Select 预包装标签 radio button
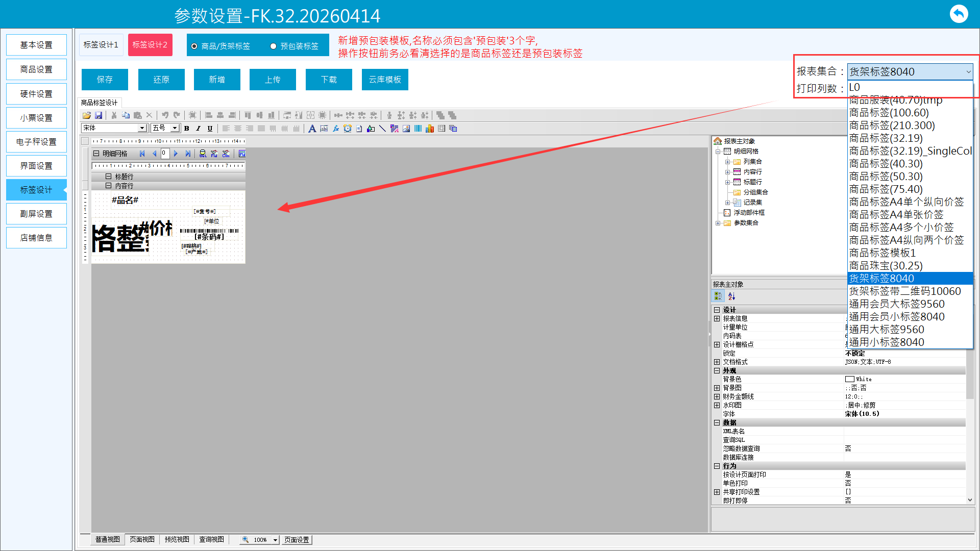Viewport: 980px width, 551px height. [x=274, y=46]
